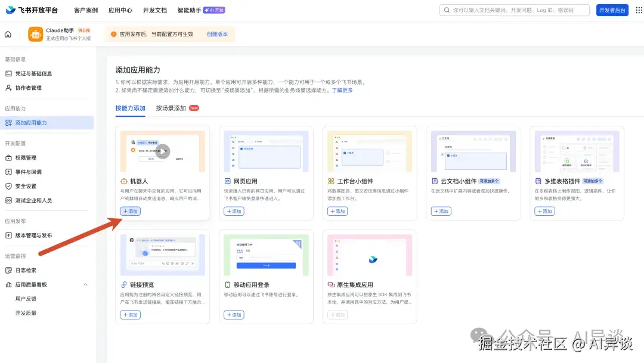Click the 工作台小组件 grid icon
This screenshot has height=363, width=644.
click(x=330, y=181)
